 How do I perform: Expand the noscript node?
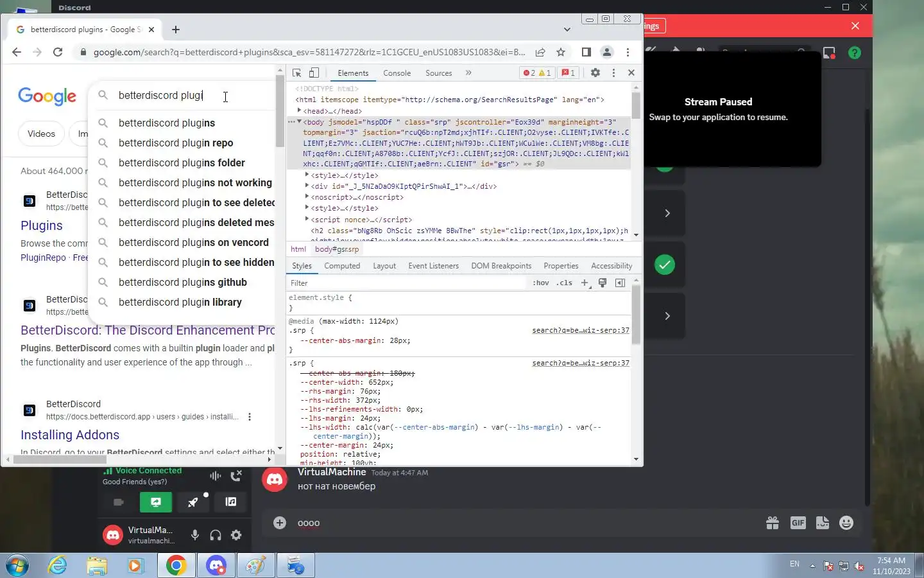(x=307, y=197)
